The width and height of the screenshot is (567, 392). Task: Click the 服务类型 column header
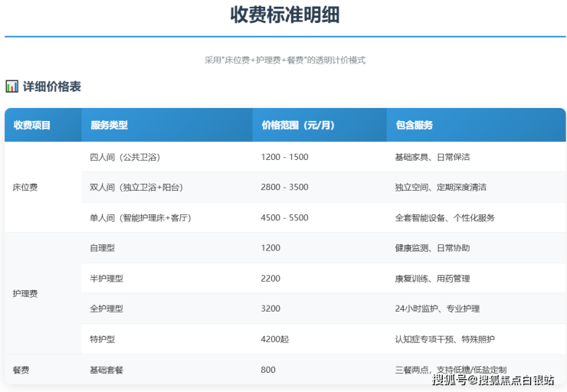(x=109, y=125)
